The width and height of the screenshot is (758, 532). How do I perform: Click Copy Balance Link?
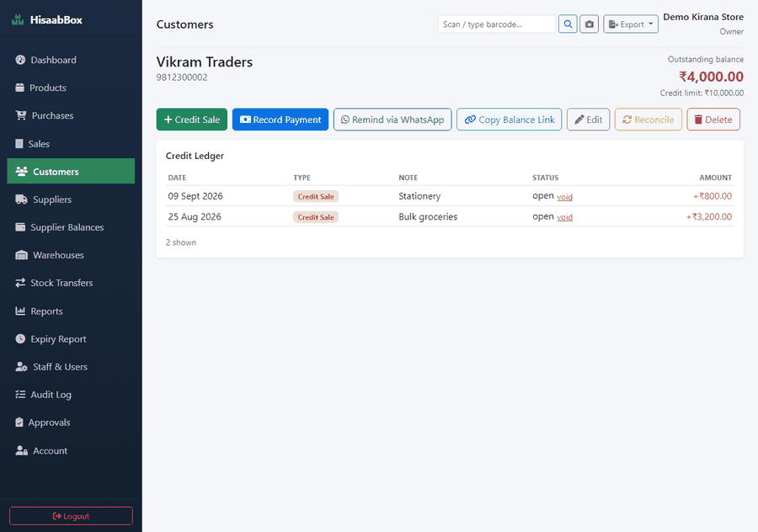click(x=509, y=120)
